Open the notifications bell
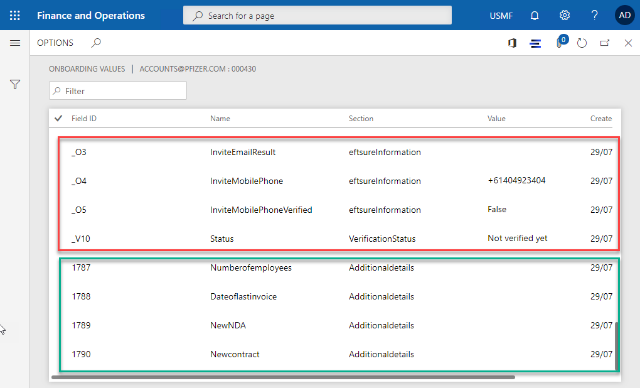The height and width of the screenshot is (388, 640). [534, 16]
